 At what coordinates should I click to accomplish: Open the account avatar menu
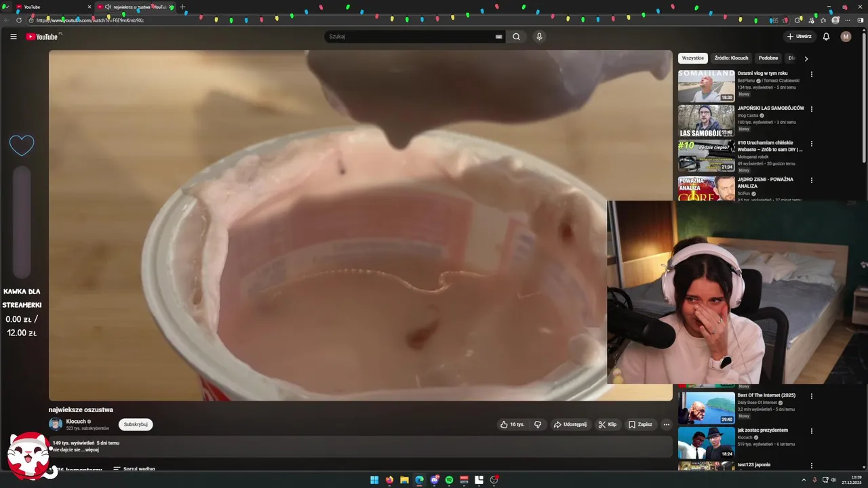846,37
